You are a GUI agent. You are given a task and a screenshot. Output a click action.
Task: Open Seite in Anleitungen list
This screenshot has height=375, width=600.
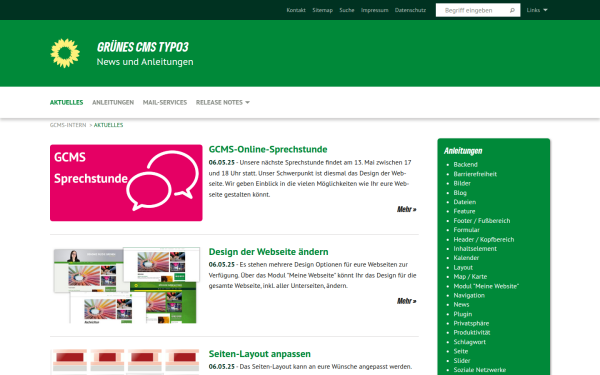pyautogui.click(x=461, y=351)
